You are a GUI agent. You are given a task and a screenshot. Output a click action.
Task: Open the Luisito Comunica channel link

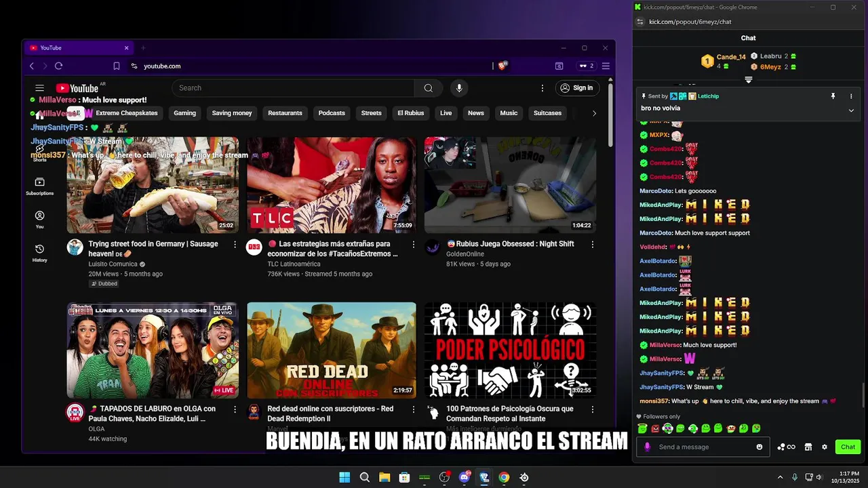113,264
